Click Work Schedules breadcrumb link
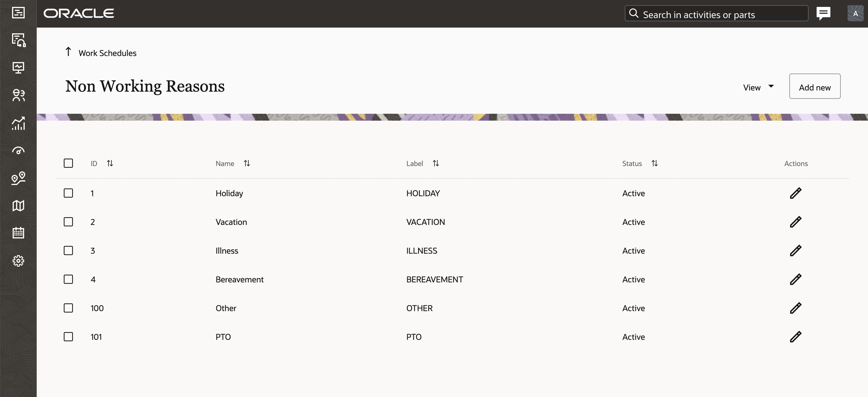 coord(107,52)
